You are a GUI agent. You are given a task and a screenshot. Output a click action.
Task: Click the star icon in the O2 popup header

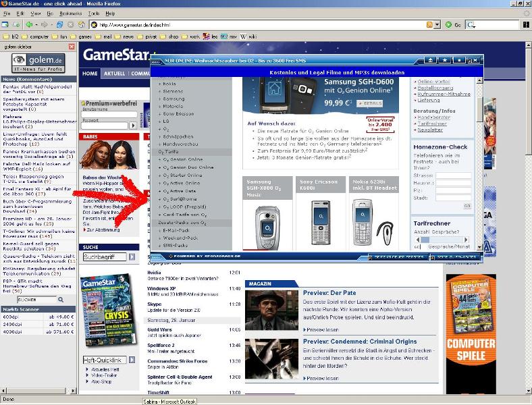444,60
